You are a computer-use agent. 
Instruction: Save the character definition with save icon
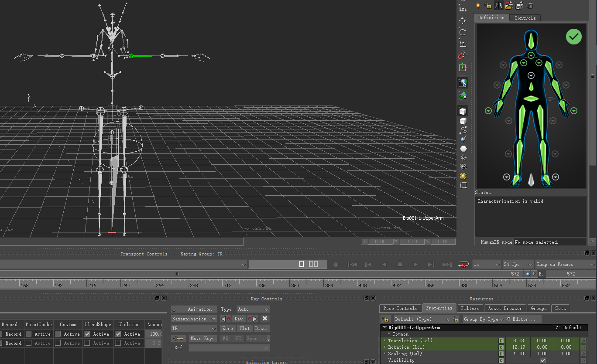coord(520,5)
